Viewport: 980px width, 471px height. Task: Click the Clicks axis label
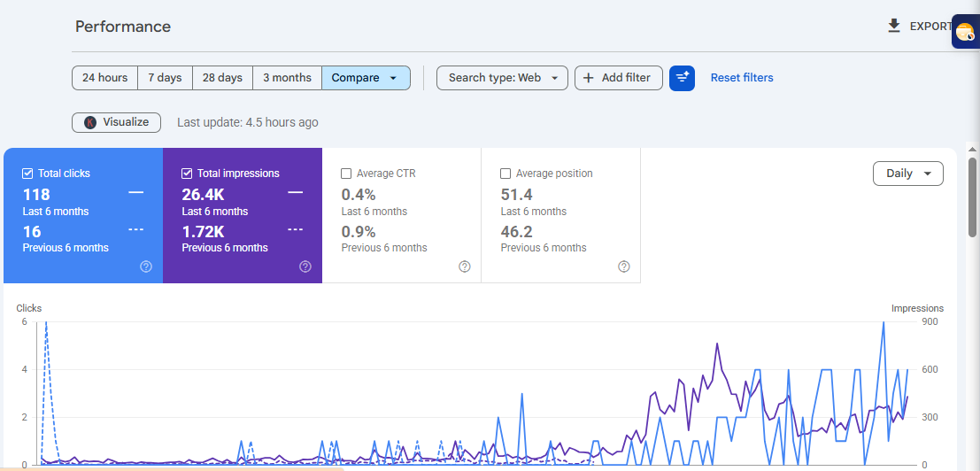coord(28,308)
